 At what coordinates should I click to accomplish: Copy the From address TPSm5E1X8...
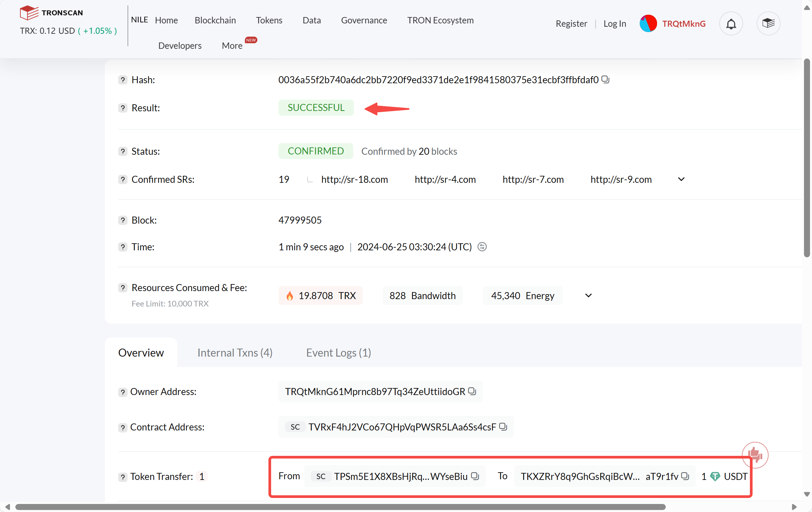tap(475, 476)
